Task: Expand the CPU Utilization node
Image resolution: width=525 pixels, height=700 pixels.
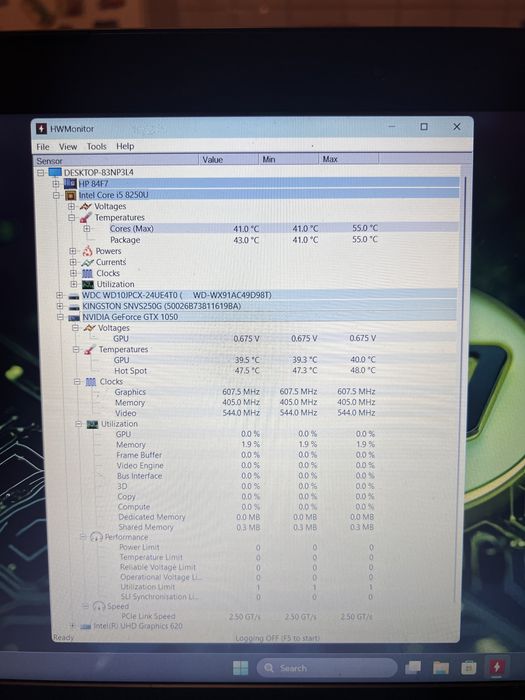Action: (x=74, y=284)
